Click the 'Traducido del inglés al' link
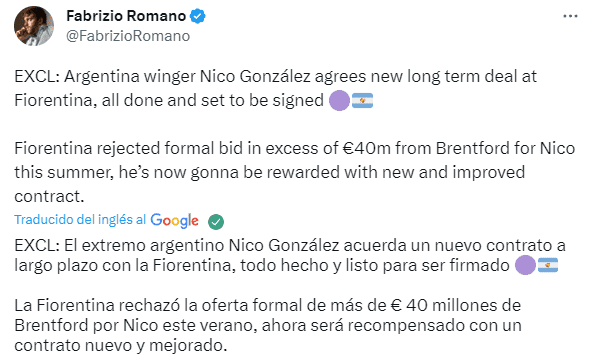The height and width of the screenshot is (363, 592). click(x=80, y=220)
